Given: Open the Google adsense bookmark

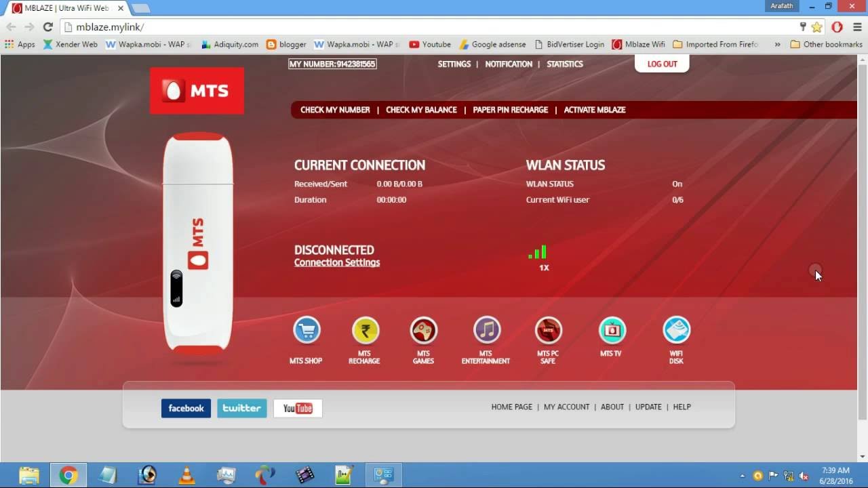Looking at the screenshot, I should click(492, 44).
